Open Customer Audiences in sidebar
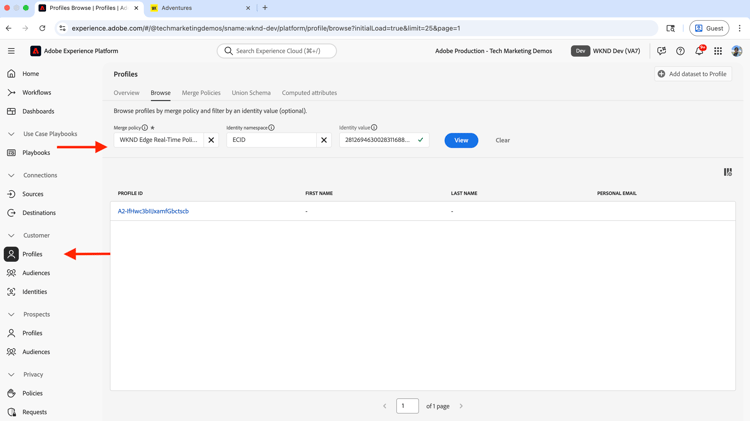 click(36, 273)
